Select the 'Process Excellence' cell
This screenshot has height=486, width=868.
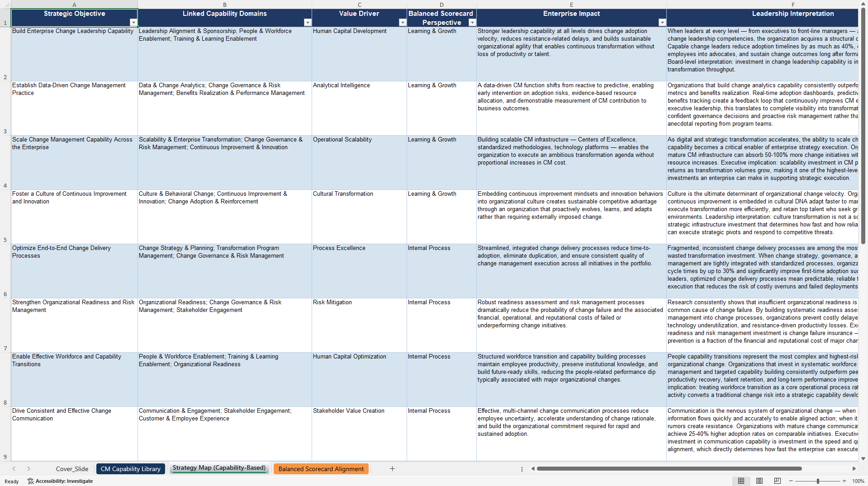pos(359,271)
